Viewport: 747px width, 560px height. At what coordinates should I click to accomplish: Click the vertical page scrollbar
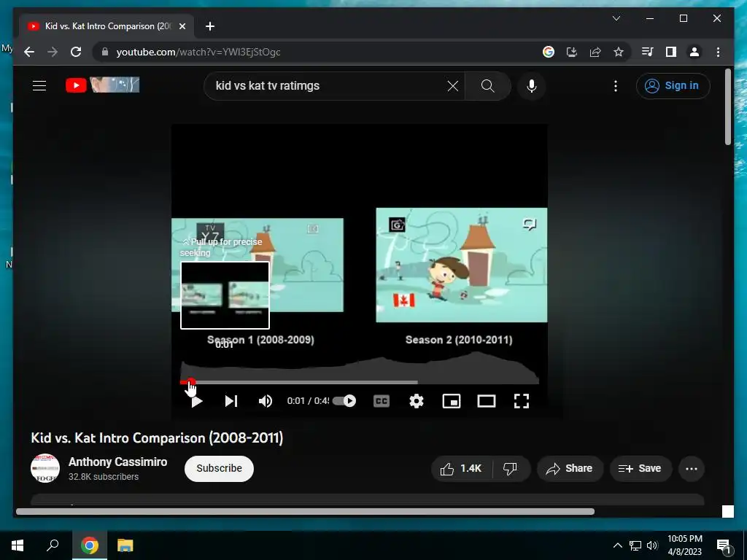point(728,107)
